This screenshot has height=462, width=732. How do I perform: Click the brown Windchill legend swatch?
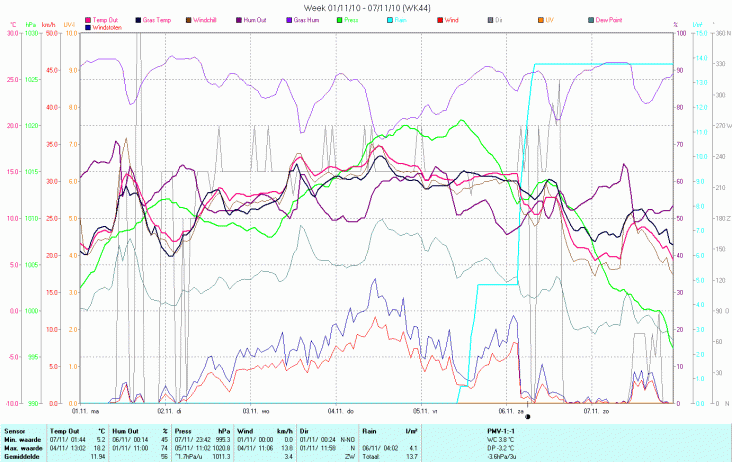[x=189, y=20]
